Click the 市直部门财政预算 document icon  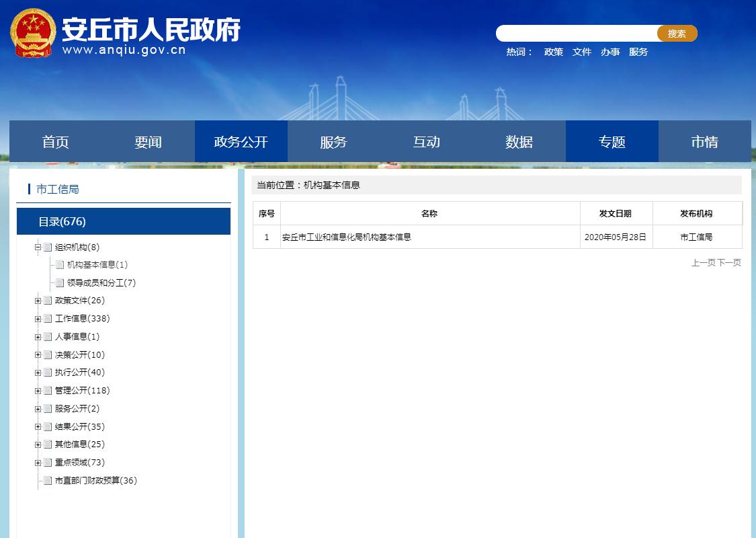(x=48, y=481)
